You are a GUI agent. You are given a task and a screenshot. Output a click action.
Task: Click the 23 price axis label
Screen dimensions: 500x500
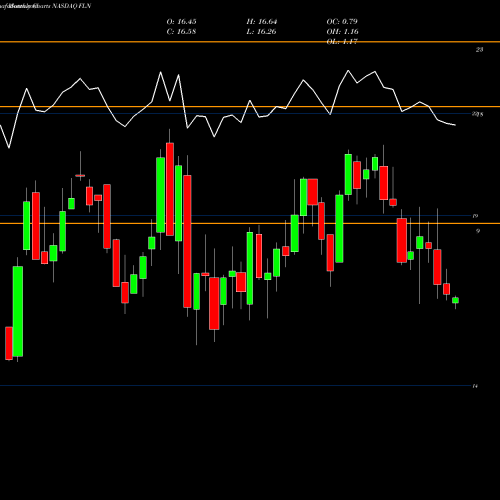pyautogui.click(x=479, y=50)
